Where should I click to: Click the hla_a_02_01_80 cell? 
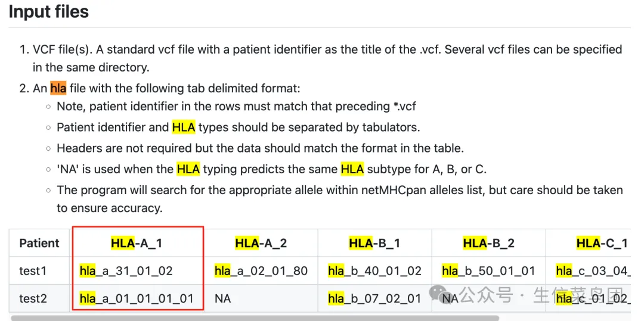pyautogui.click(x=261, y=271)
